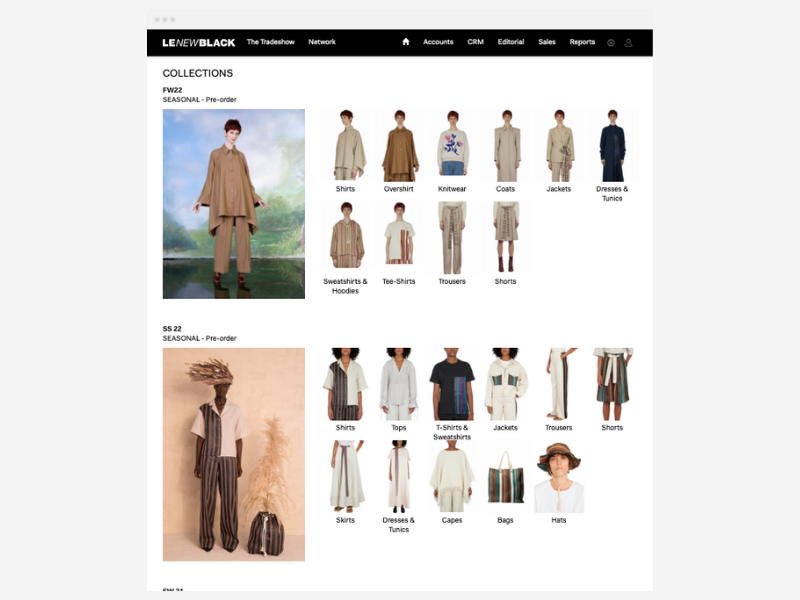Open the CRM menu item
Viewport: 800px width, 600px height.
(476, 42)
